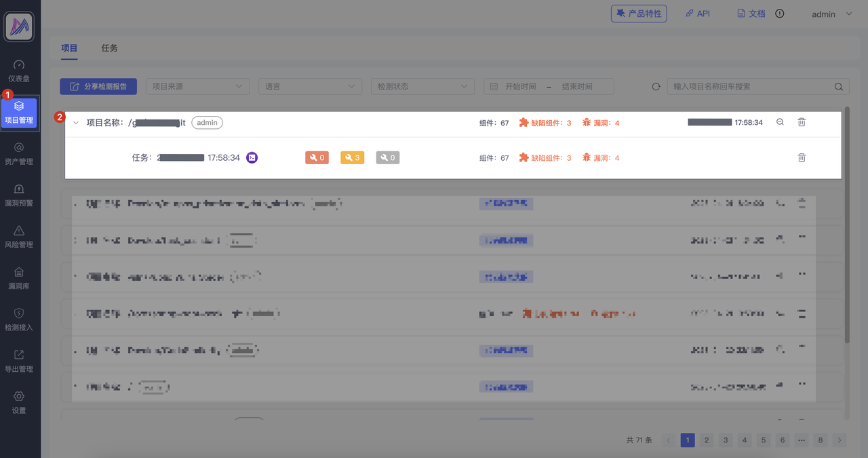Go to 漏洞预警 sidebar item
Screen dimensions: 868x458
19,195
